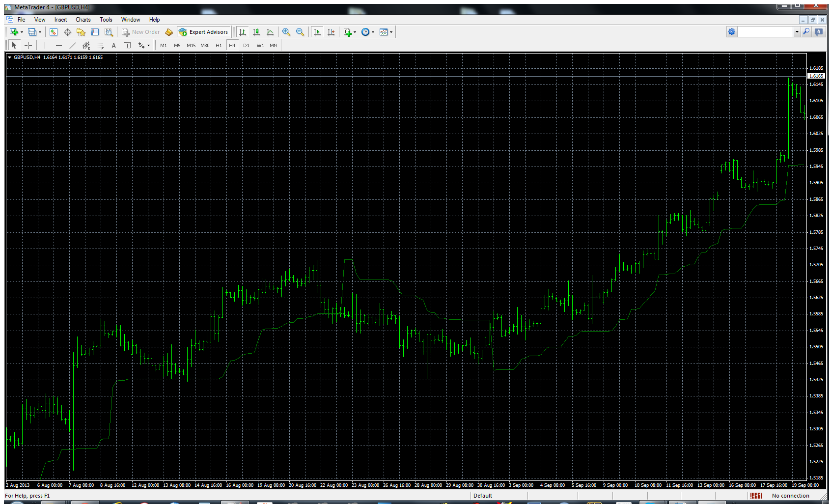The image size is (831, 504).
Task: Switch to M30 timeframe
Action: point(205,45)
